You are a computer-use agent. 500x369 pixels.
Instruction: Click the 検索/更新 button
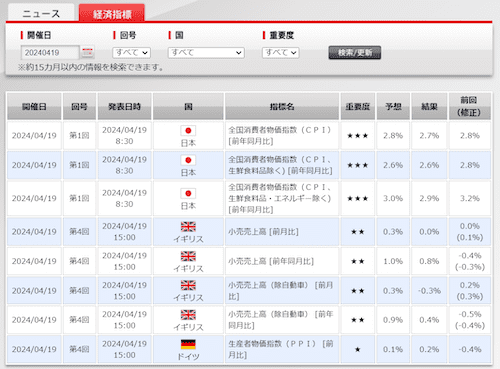[x=355, y=53]
